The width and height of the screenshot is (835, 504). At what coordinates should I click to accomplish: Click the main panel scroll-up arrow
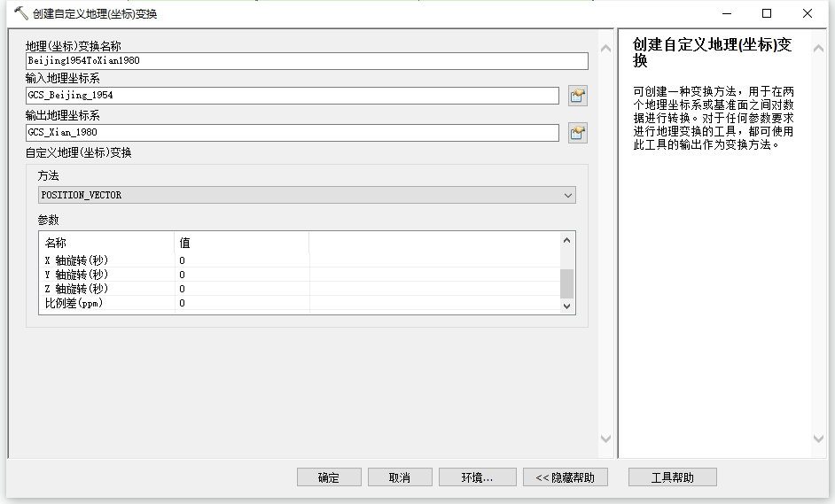(x=606, y=48)
